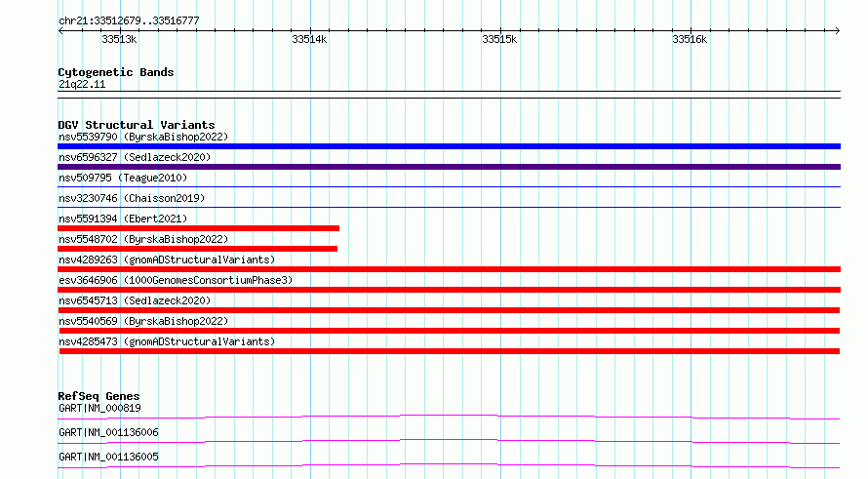Click the 33514k ruler tick label
The image size is (868, 479).
pyautogui.click(x=309, y=39)
